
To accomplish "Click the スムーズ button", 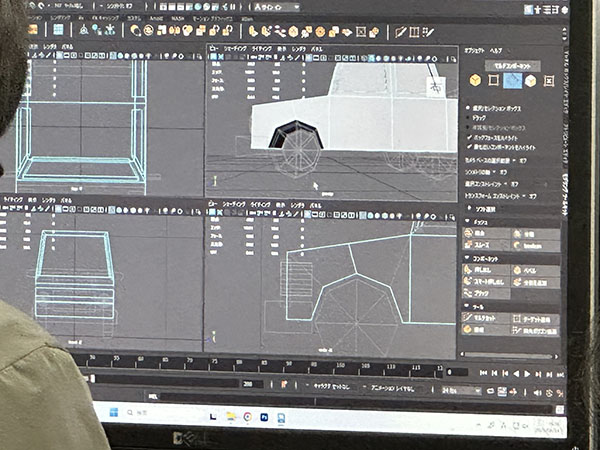I will pyautogui.click(x=486, y=245).
